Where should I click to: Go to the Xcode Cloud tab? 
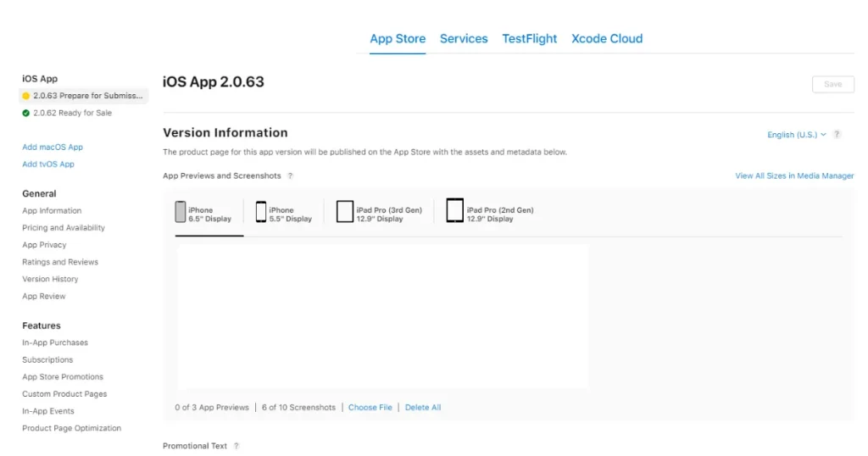607,39
